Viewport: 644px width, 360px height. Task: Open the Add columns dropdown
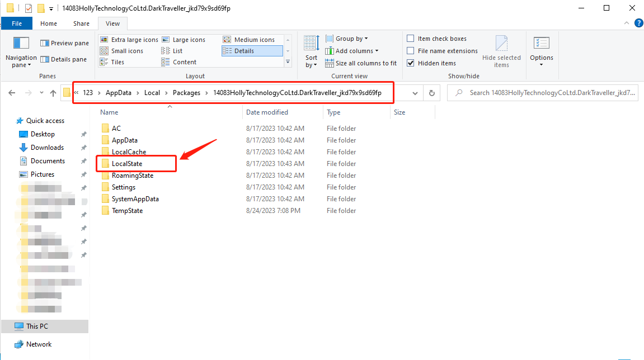(351, 51)
